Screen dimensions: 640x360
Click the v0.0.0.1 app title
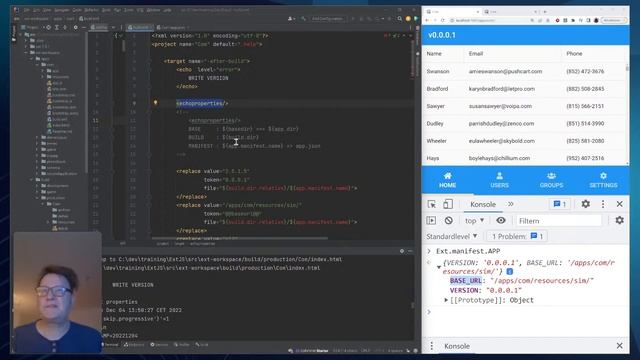[442, 35]
